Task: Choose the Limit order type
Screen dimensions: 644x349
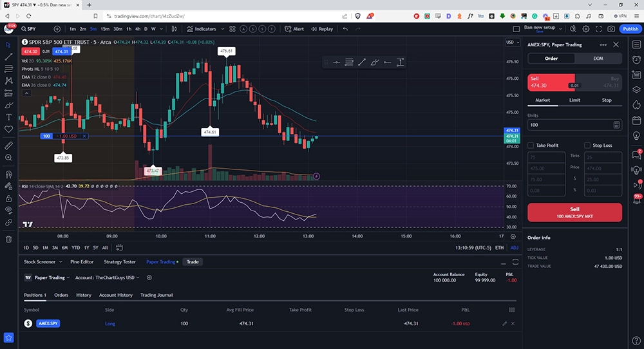Action: point(574,100)
